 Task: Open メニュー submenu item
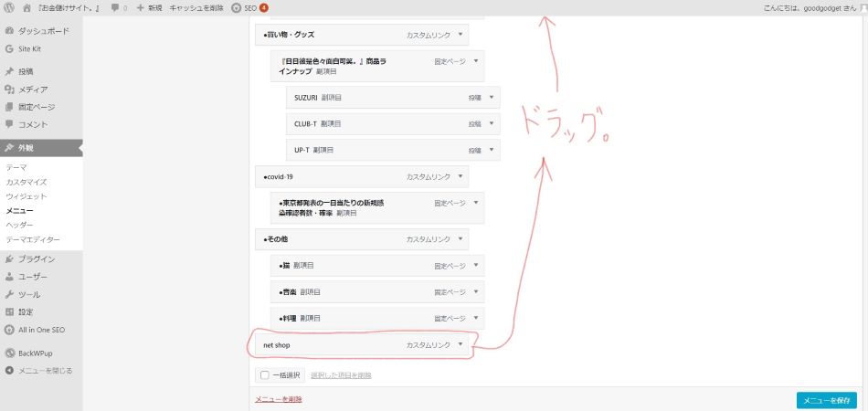[x=19, y=210]
